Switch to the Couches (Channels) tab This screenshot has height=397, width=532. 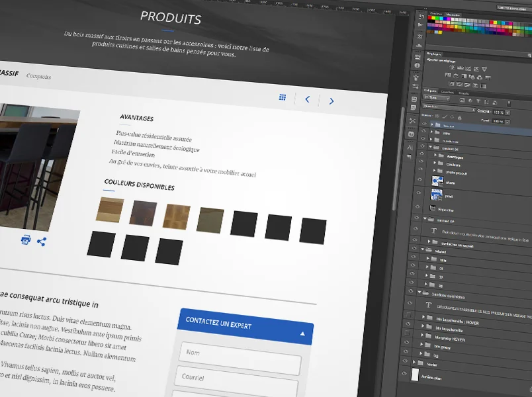click(x=447, y=92)
